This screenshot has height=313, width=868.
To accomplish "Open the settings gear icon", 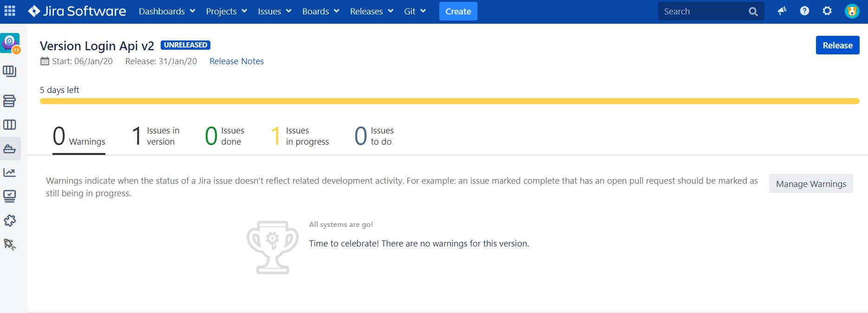I will tap(827, 11).
